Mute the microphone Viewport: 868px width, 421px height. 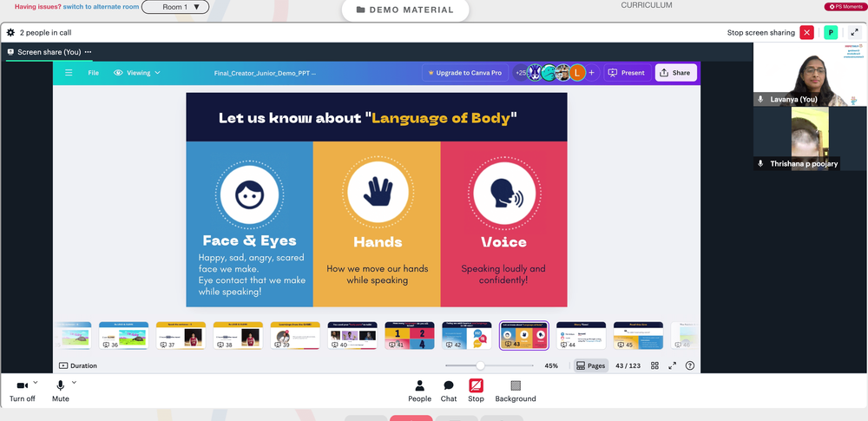click(x=61, y=391)
